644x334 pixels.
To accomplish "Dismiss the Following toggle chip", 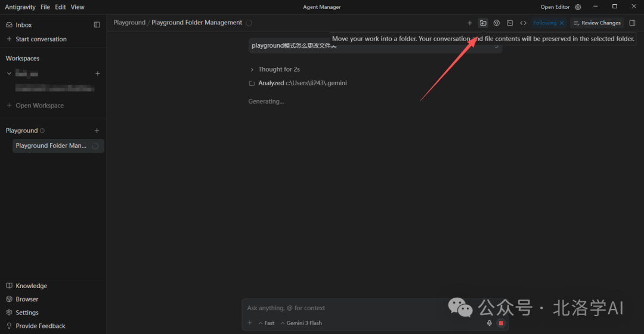I will [x=562, y=23].
